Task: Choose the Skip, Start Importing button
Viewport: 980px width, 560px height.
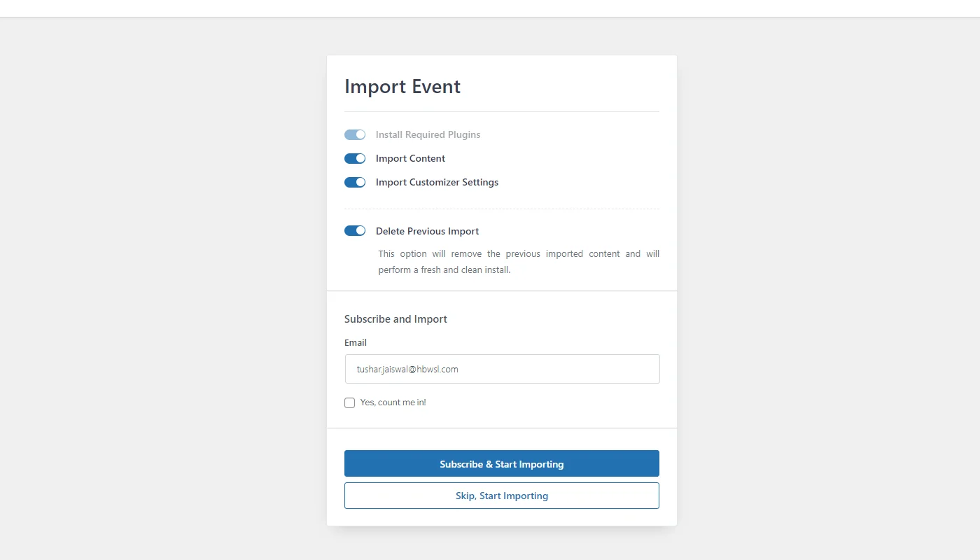Action: (x=502, y=496)
